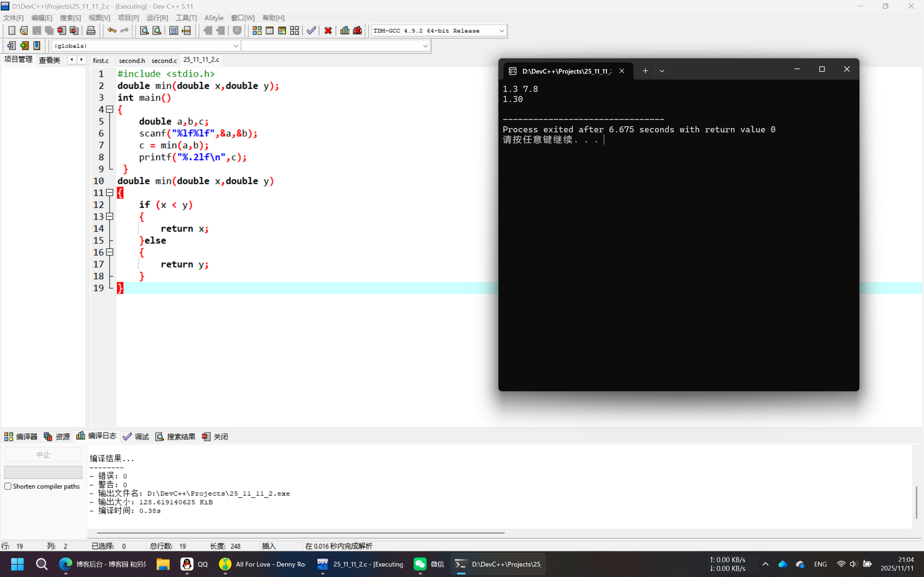Collapse the fold box at line 11

(x=110, y=193)
